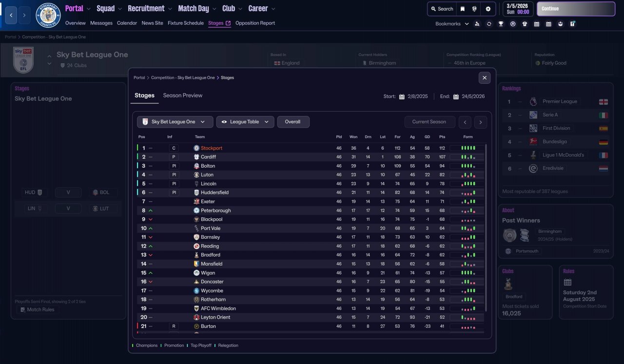Click the Luton club badge in the table

coord(196,174)
